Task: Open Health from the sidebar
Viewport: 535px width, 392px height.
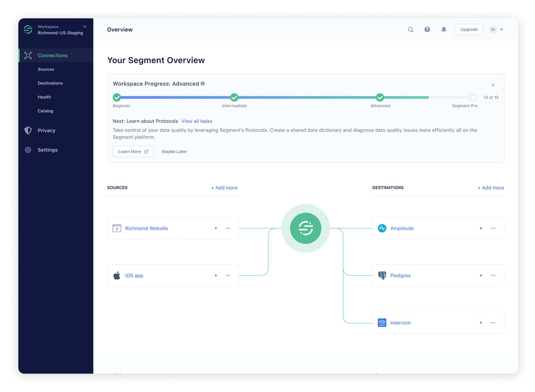Action: [x=44, y=97]
